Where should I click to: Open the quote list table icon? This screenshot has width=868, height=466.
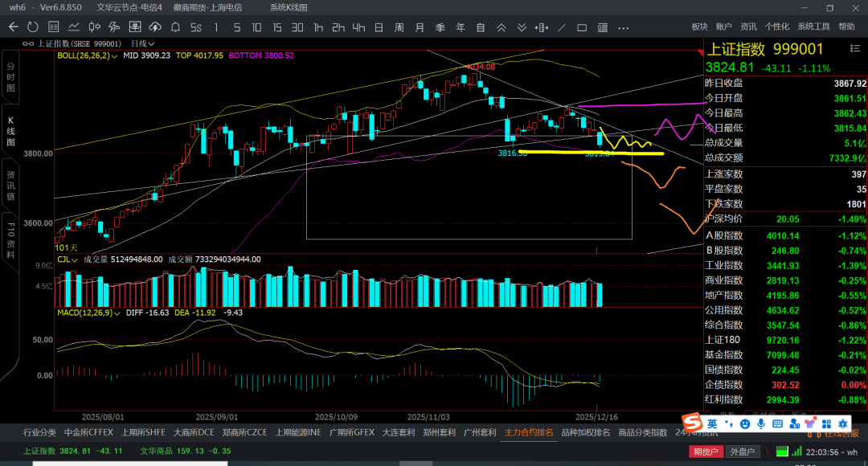coord(53,27)
